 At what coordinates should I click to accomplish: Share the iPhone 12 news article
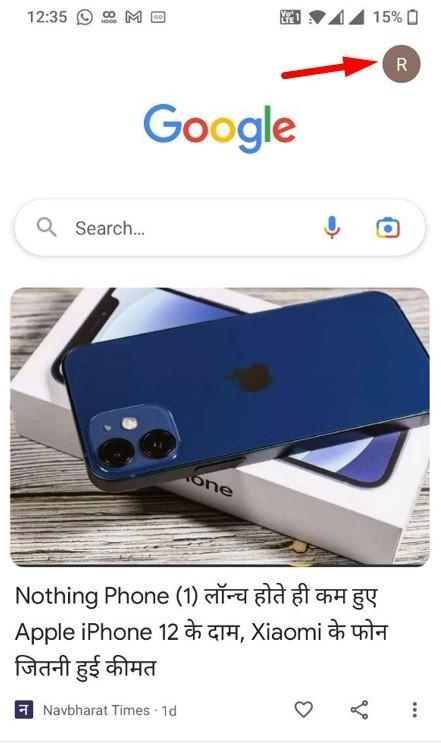(360, 709)
